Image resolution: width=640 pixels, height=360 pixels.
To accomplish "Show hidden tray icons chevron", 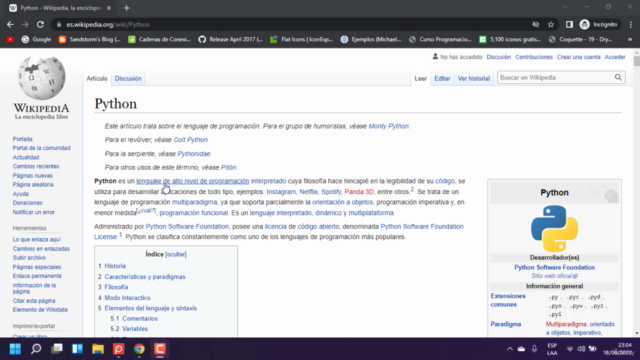I will [510, 349].
